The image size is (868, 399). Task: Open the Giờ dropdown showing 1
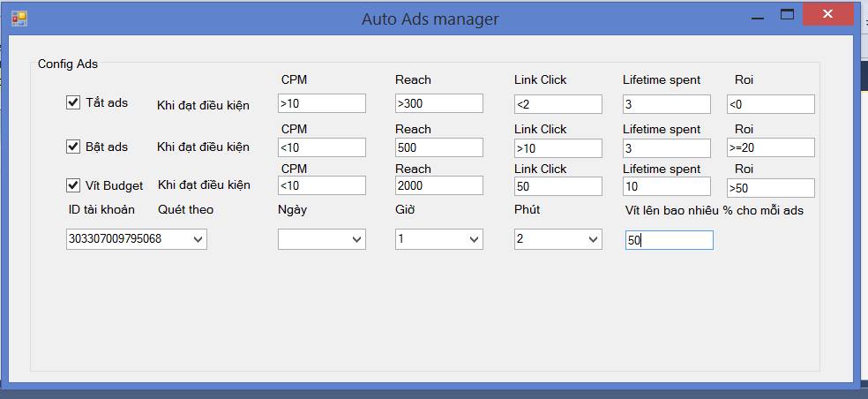pyautogui.click(x=474, y=239)
